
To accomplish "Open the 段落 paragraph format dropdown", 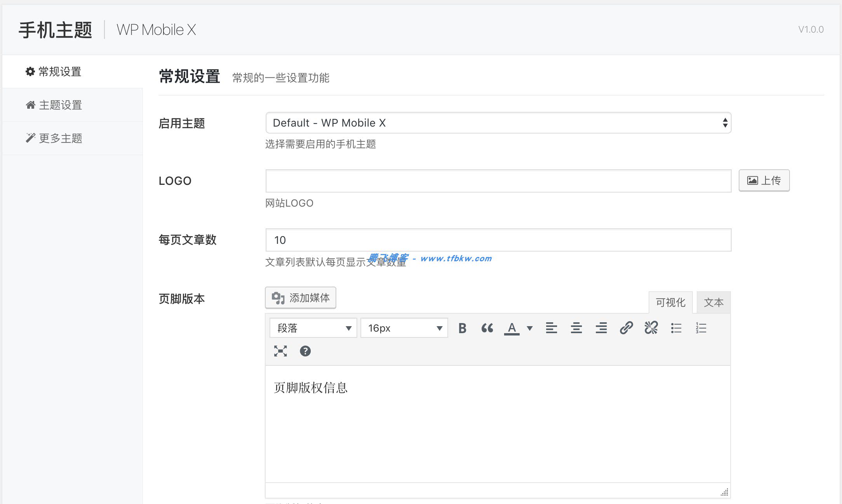I will coord(313,328).
